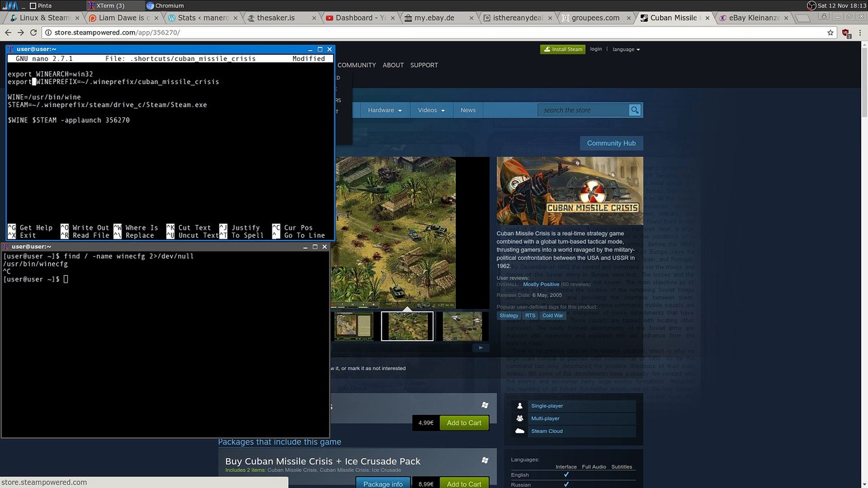This screenshot has width=868, height=488.
Task: Click '/usr/bin/winecfg' output in terminal
Action: 35,264
